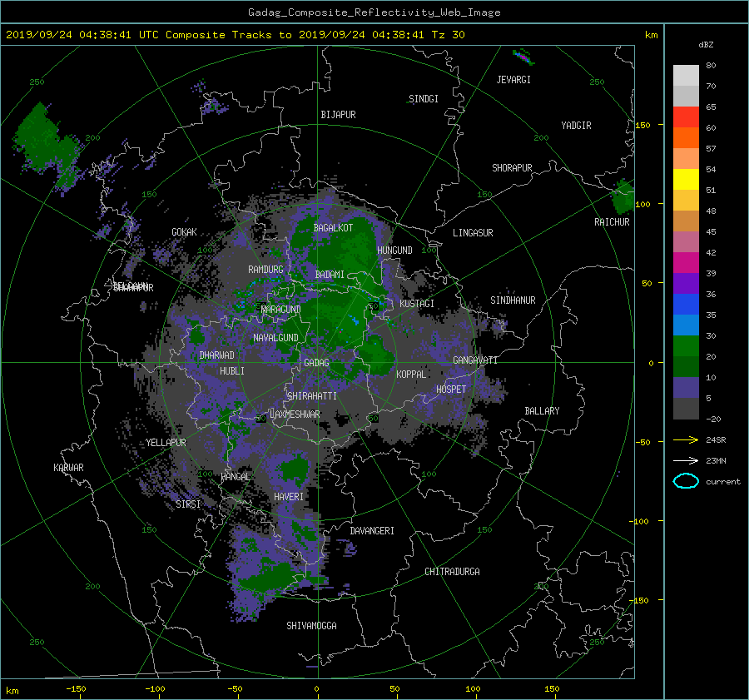Click the NAVALGUND city label
The width and height of the screenshot is (749, 700).
(x=275, y=337)
